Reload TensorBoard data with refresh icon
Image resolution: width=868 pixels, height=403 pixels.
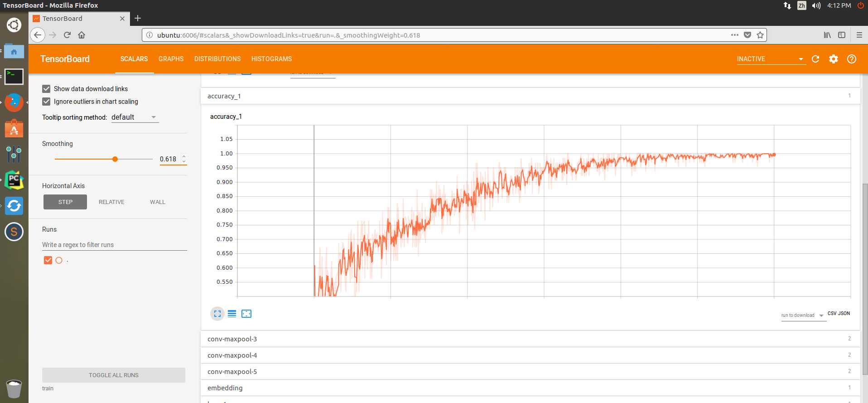coord(815,59)
